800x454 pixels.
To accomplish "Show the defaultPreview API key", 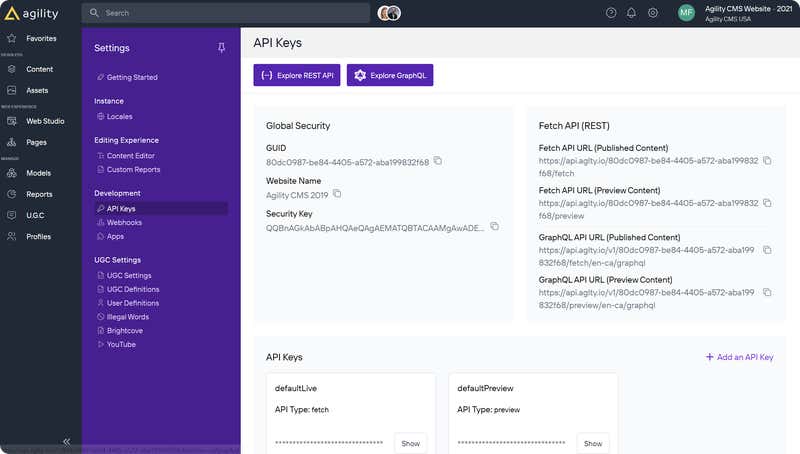I will (593, 443).
